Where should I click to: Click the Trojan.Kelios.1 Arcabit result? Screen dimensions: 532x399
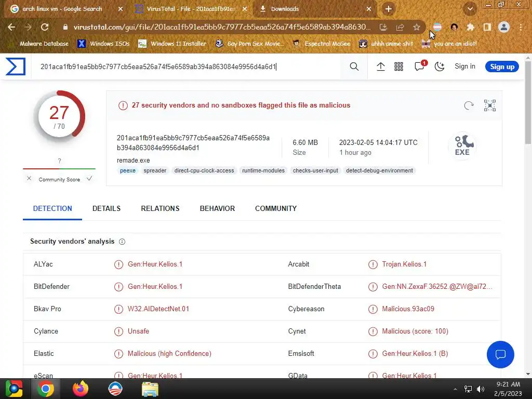(x=404, y=264)
